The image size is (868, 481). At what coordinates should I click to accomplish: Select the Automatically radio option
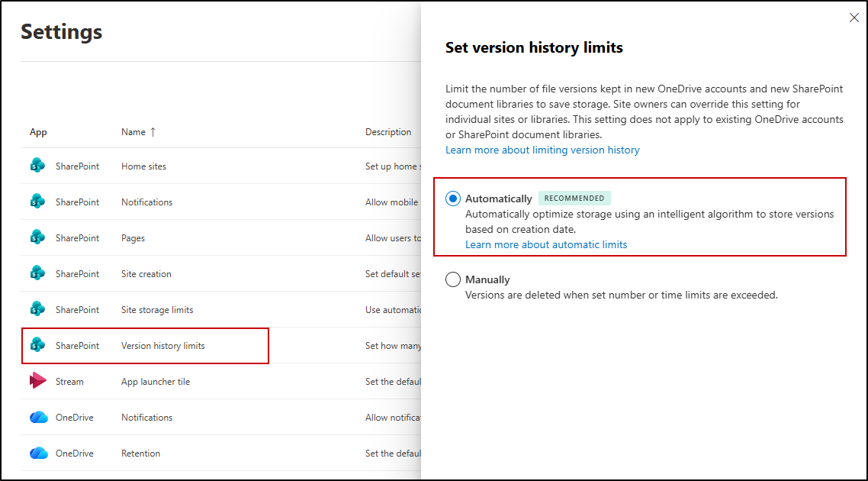[453, 199]
